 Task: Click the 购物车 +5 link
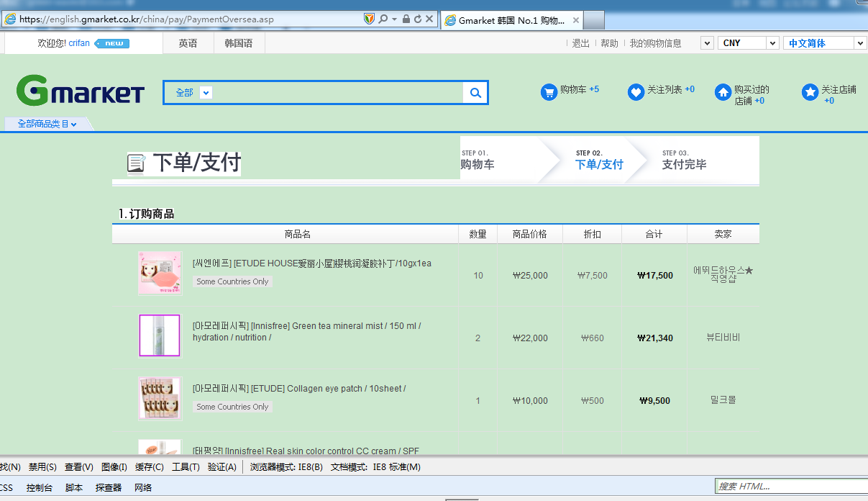(579, 89)
